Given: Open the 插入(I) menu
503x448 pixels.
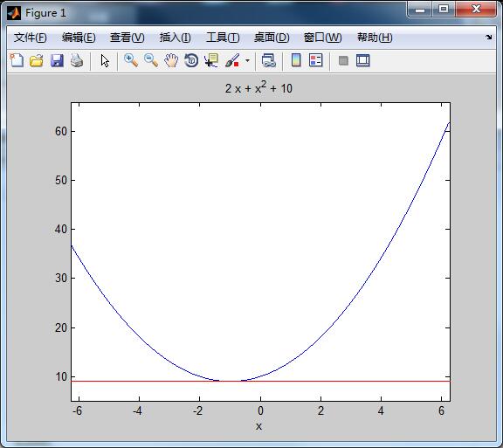Looking at the screenshot, I should point(176,38).
